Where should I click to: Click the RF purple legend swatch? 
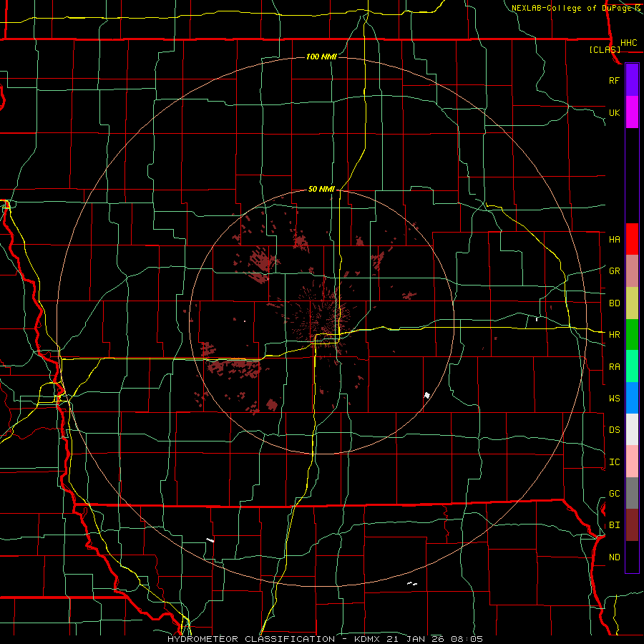tap(632, 80)
